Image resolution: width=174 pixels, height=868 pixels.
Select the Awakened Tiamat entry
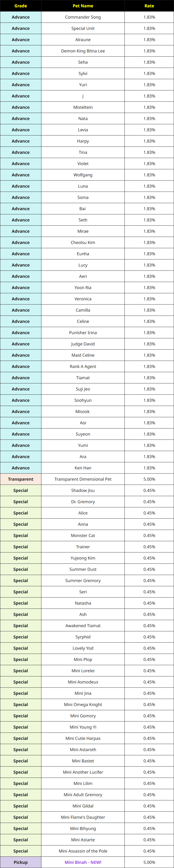coord(83,626)
